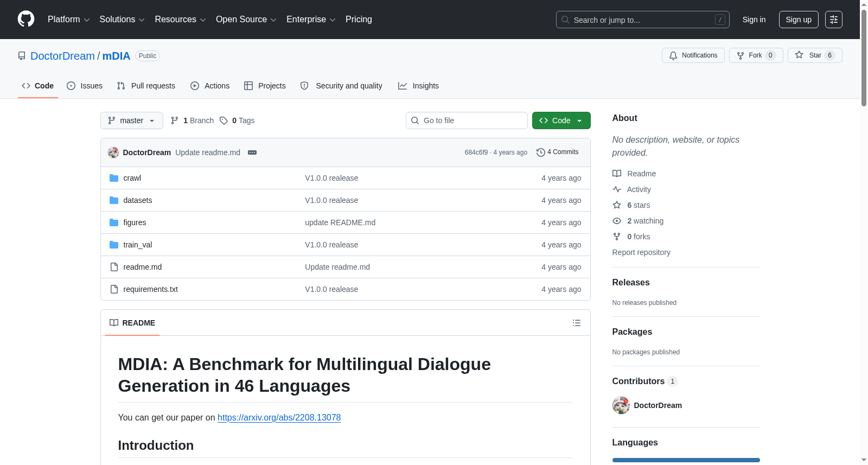
Task: Switch to the Projects tab
Action: tap(265, 86)
